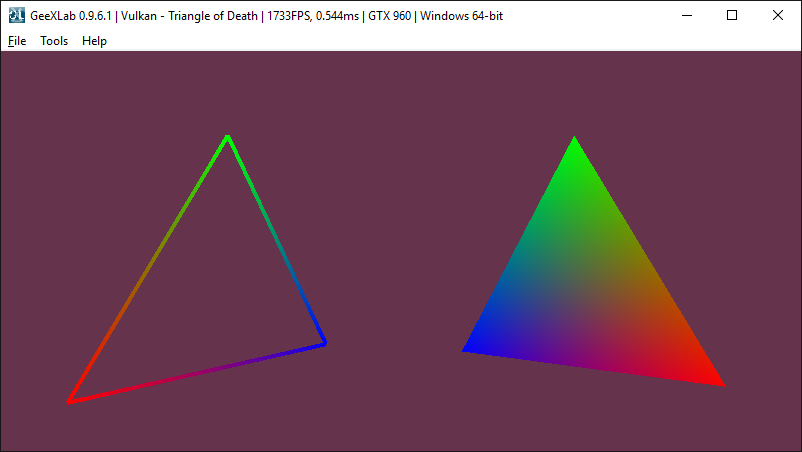Image resolution: width=802 pixels, height=452 pixels.
Task: Click the red bottom-left corner of wireframe triangle
Action: [x=70, y=401]
